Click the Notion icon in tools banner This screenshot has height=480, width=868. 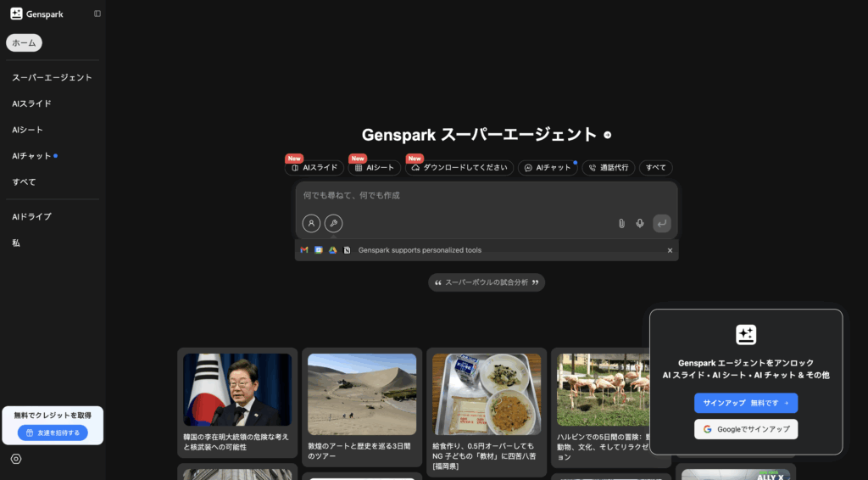click(x=347, y=250)
